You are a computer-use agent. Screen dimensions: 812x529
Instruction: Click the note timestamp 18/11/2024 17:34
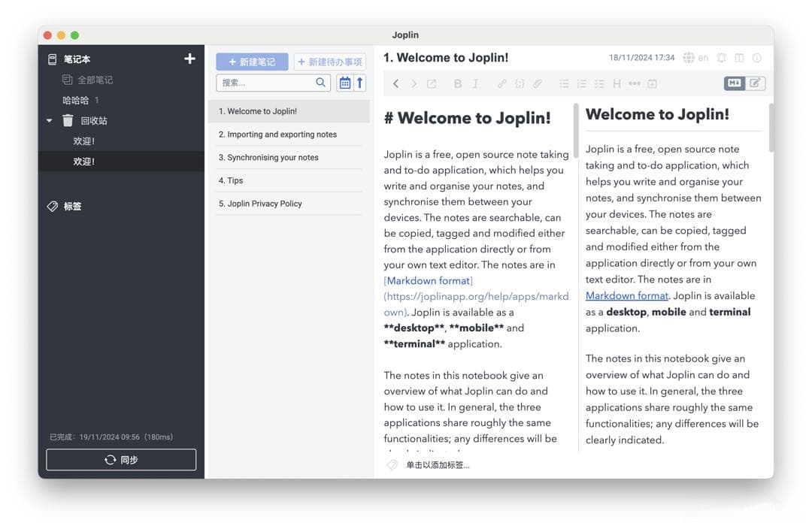point(641,57)
